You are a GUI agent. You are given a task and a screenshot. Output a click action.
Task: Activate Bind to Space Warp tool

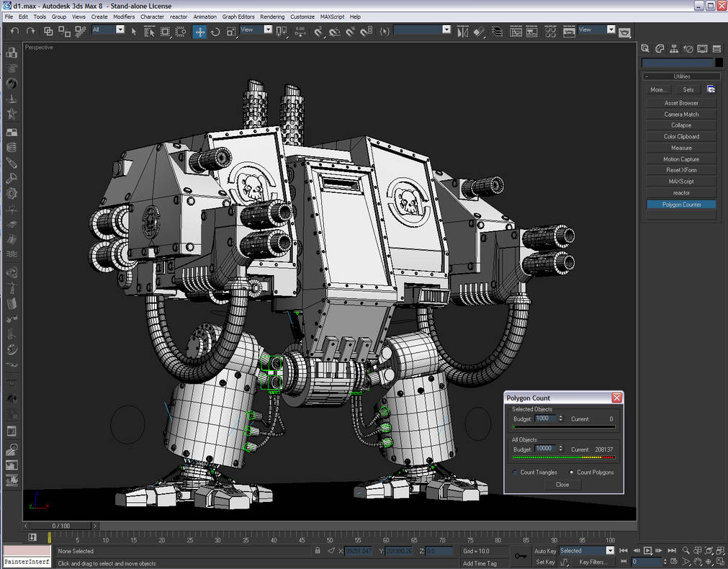click(81, 31)
